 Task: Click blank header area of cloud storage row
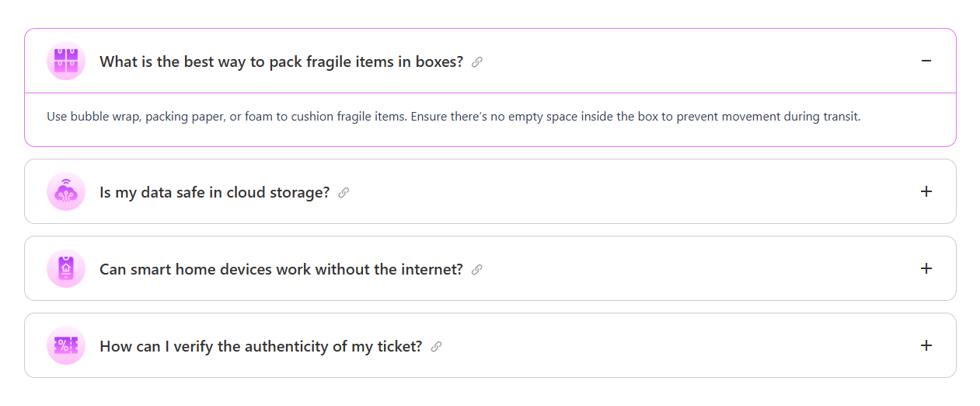622,192
